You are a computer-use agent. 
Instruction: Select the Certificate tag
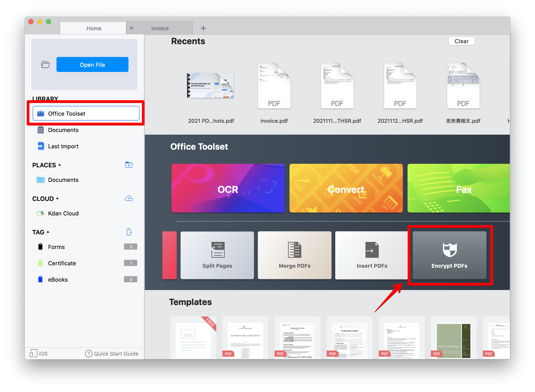(62, 263)
